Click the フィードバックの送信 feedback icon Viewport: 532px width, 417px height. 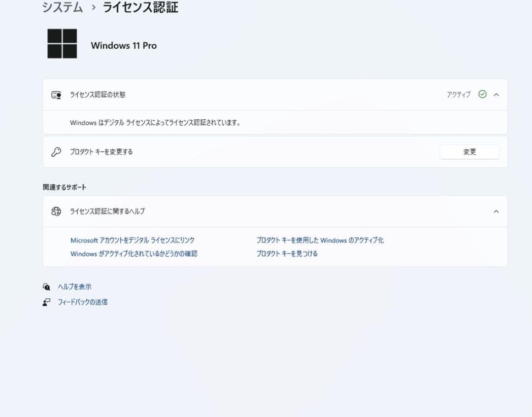[x=46, y=302]
